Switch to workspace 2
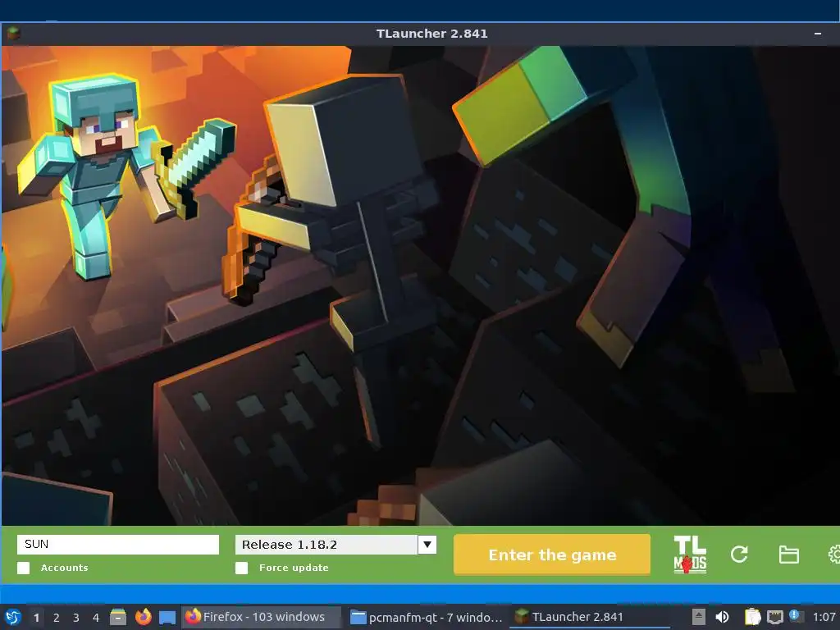This screenshot has width=840, height=630. (57, 618)
